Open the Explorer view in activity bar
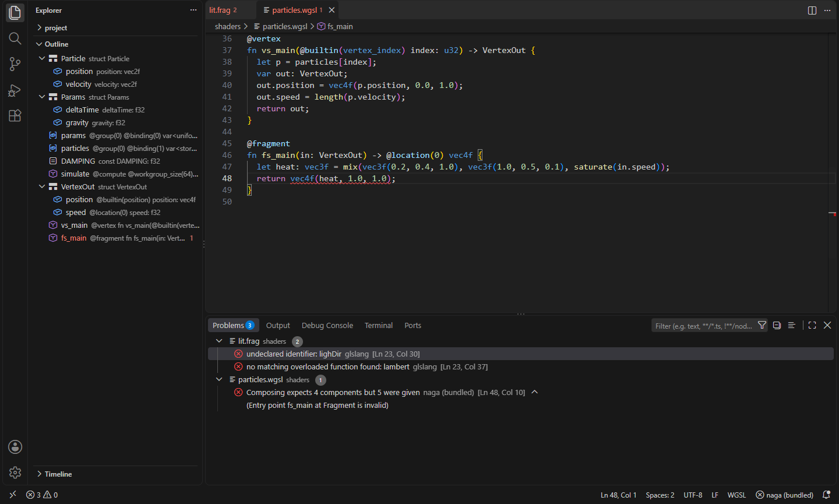 click(x=15, y=12)
